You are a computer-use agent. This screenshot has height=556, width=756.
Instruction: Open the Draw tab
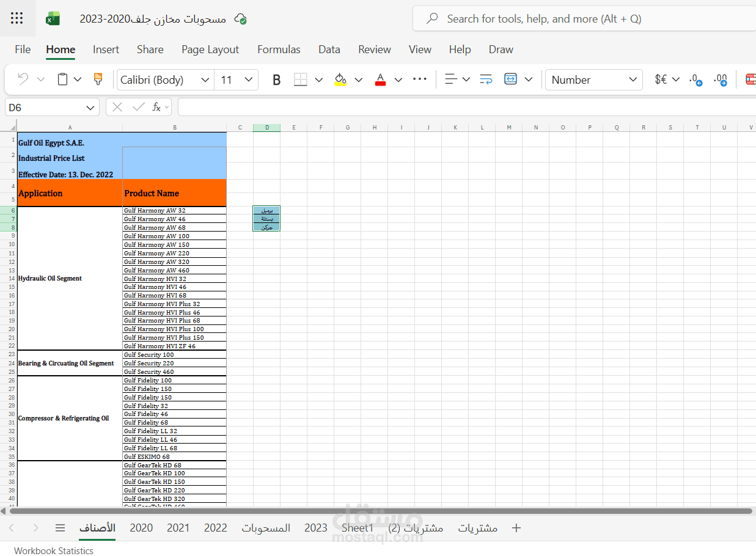tap(501, 49)
